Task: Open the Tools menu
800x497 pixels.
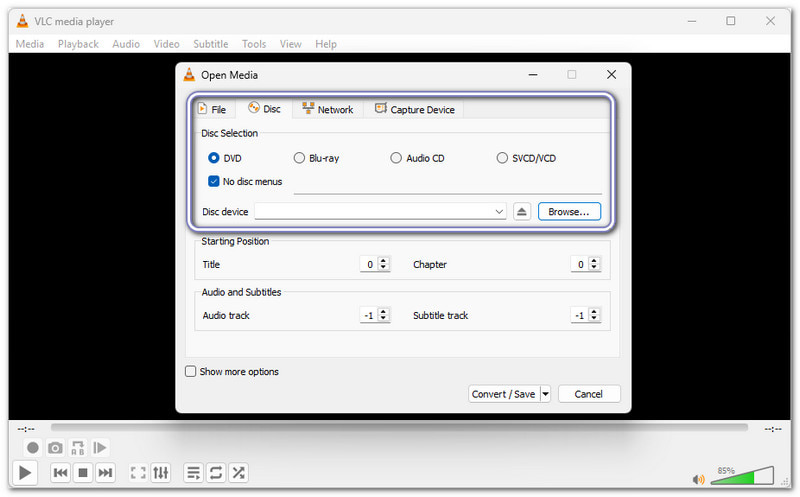Action: [254, 44]
